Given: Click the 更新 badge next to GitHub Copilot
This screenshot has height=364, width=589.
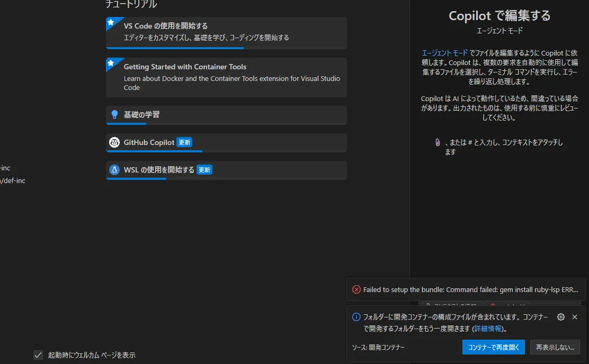Looking at the screenshot, I should pos(184,142).
